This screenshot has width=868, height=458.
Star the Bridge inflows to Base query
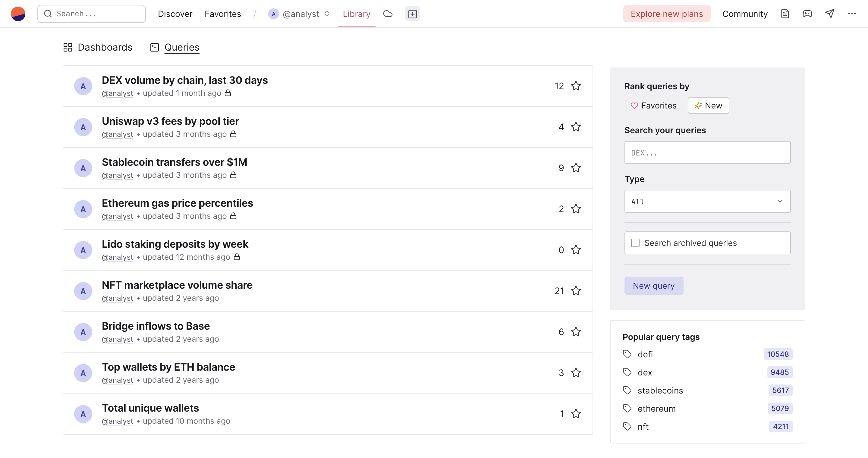point(576,332)
